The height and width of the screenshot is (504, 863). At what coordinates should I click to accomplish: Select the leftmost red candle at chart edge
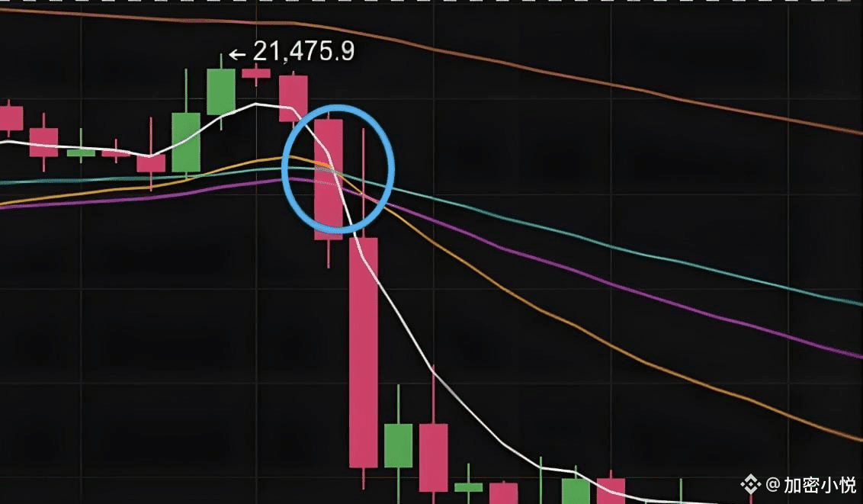(x=11, y=118)
